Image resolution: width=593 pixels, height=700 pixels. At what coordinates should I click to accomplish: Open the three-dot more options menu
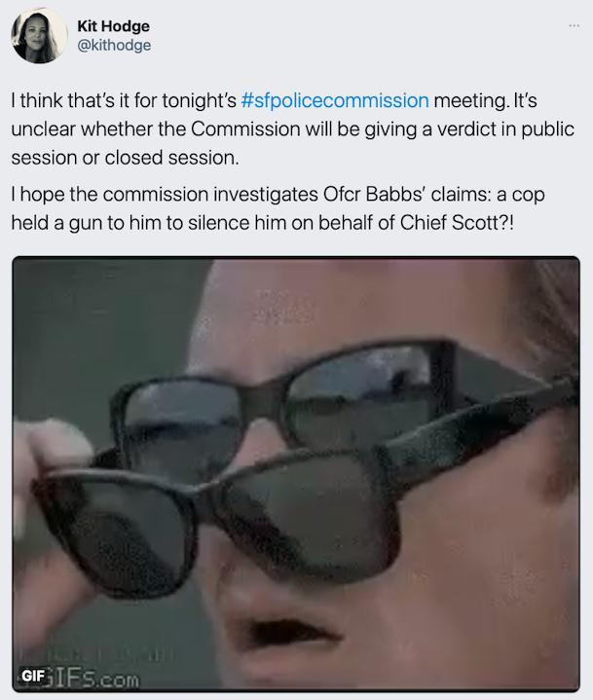[574, 26]
